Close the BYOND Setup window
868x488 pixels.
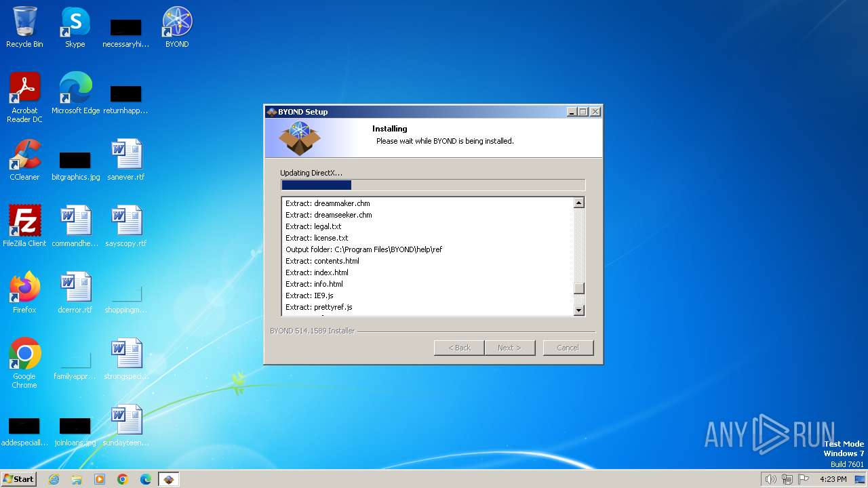[x=595, y=112]
